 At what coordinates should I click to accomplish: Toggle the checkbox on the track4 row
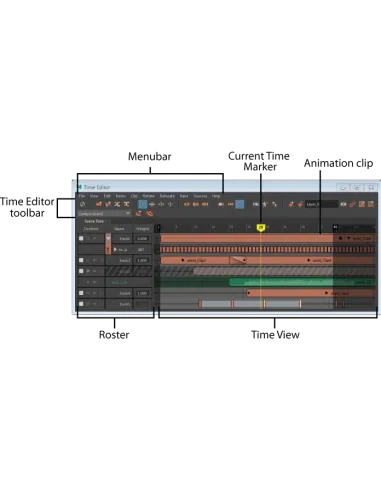point(81,293)
